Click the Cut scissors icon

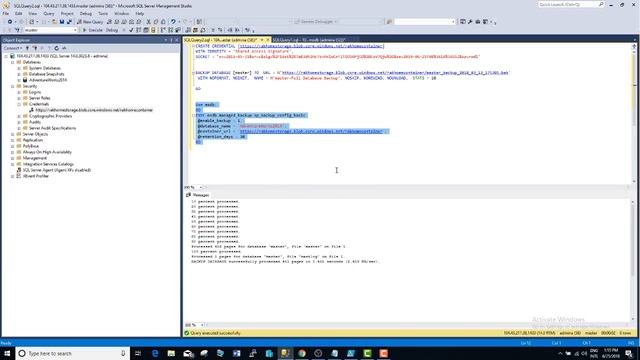(x=149, y=22)
